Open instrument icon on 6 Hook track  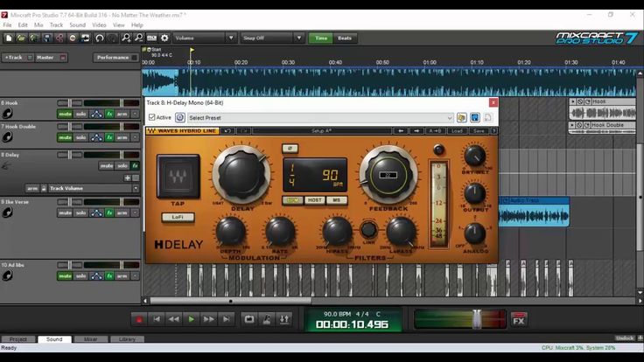(7, 114)
